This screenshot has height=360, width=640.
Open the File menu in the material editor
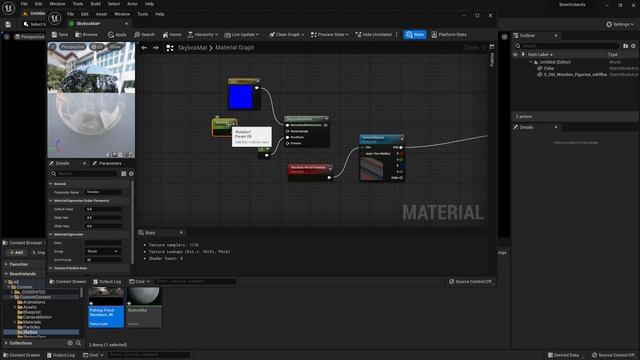(70, 14)
